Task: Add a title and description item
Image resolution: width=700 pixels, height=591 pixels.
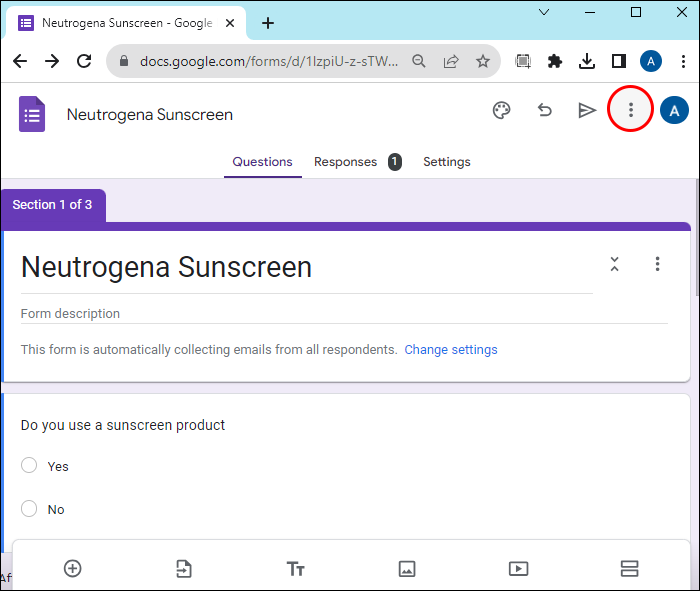Action: click(x=296, y=569)
